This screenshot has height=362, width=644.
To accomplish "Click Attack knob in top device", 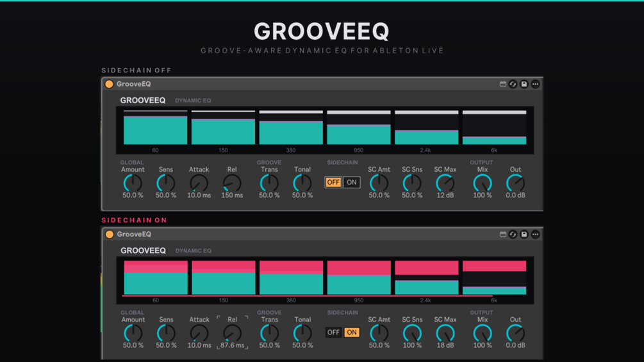I will [x=199, y=183].
